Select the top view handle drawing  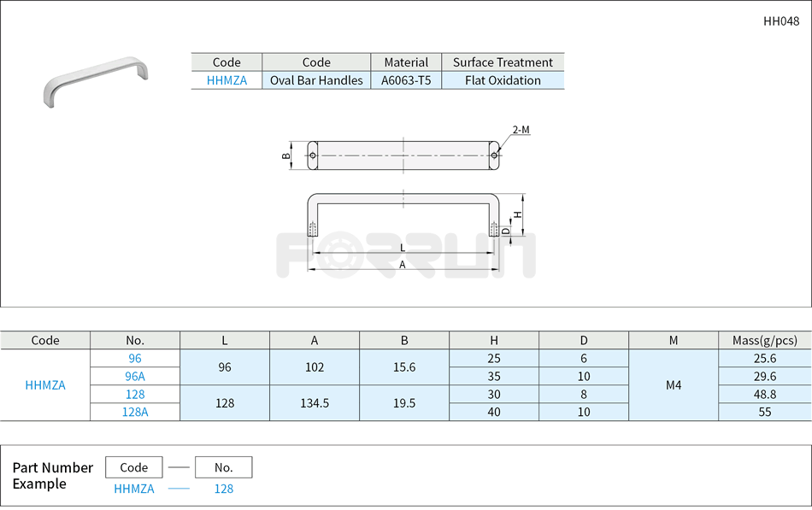tap(402, 154)
